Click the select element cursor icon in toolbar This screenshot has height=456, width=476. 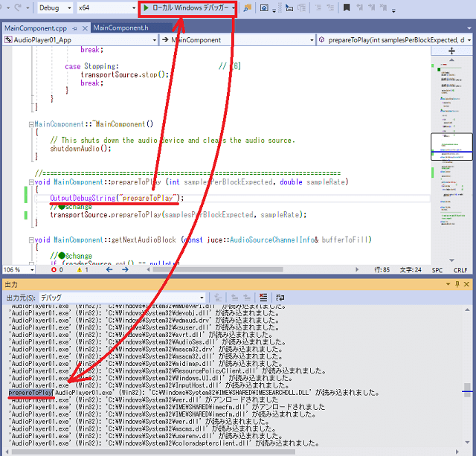289,8
